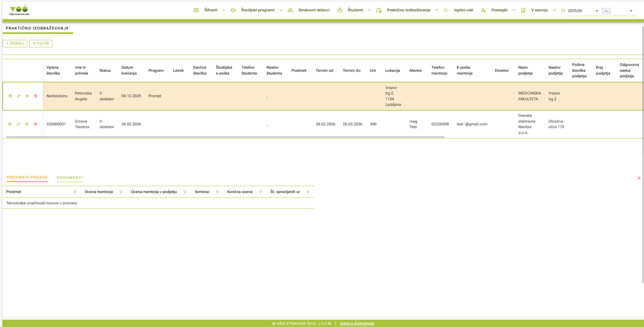Expand the Študenti menu chevron
This screenshot has height=327, width=644.
[x=369, y=10]
